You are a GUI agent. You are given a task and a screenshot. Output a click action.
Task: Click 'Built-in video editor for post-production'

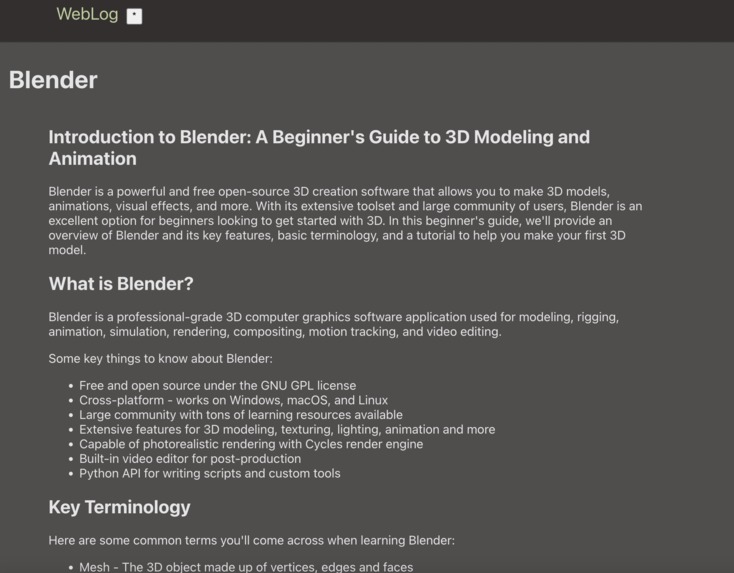(190, 459)
